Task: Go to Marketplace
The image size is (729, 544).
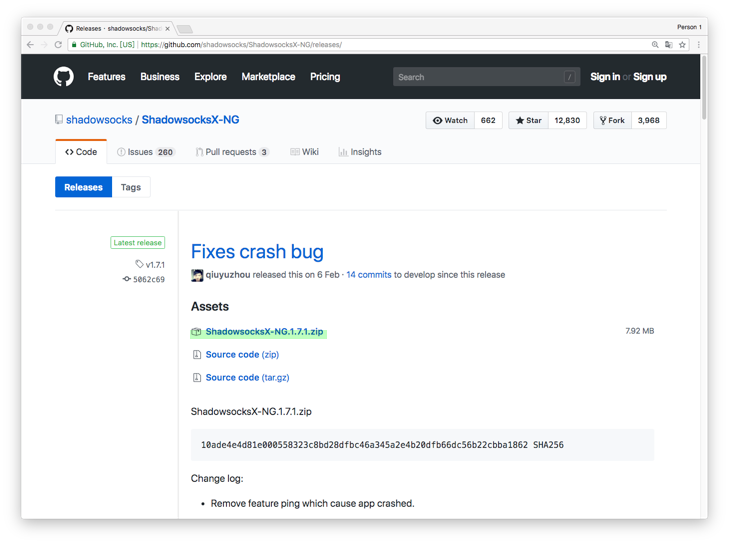Action: [268, 77]
